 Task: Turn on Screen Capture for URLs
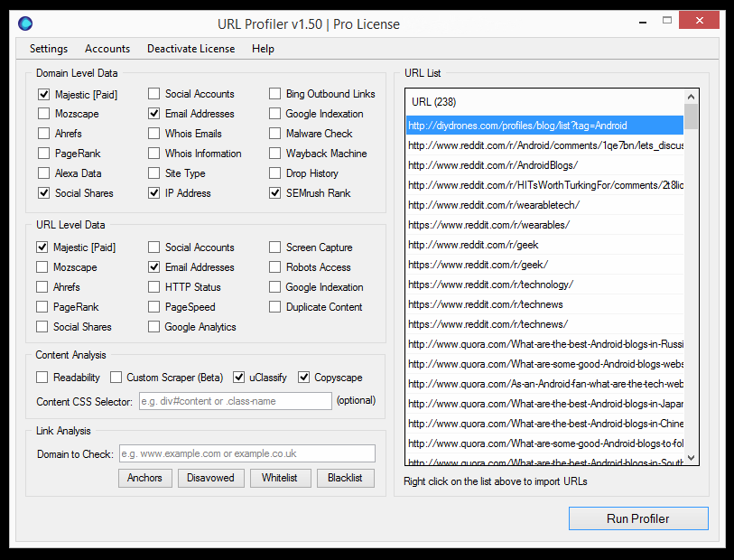(x=274, y=247)
